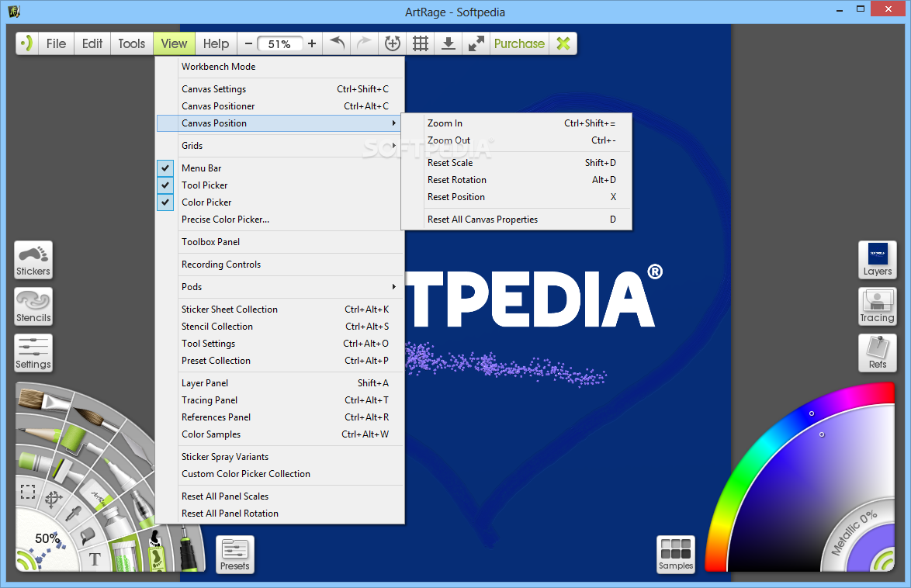Click the zoom minus button
Viewport: 911px width, 588px height.
click(248, 43)
